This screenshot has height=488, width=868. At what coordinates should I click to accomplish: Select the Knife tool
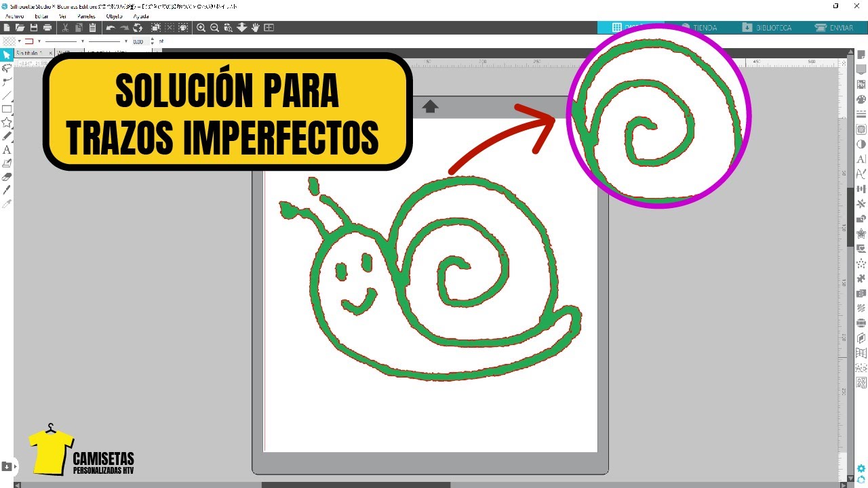7,190
